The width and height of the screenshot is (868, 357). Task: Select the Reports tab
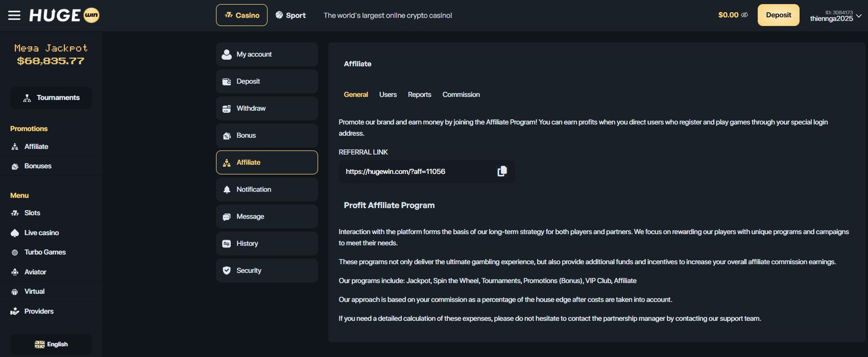point(419,94)
